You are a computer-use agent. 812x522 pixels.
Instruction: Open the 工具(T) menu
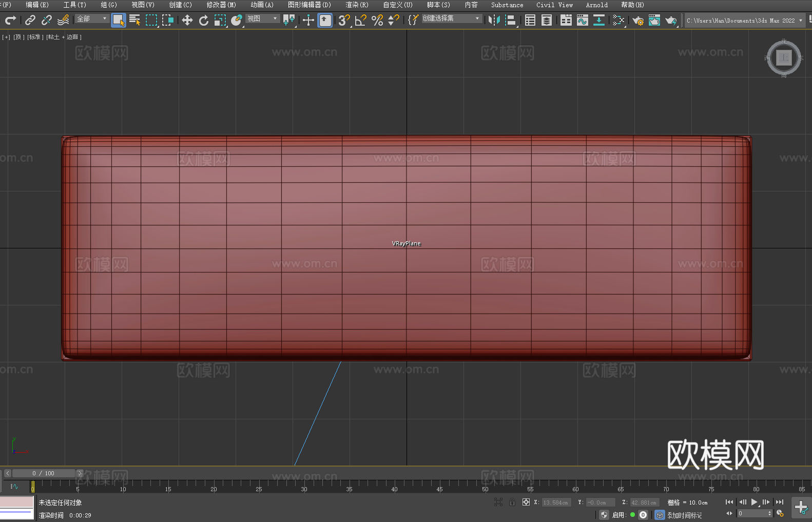(x=74, y=5)
